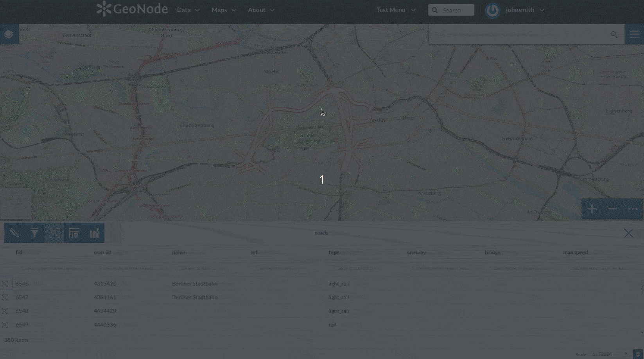Open the more map tools ellipsis button
644x359 pixels.
pyautogui.click(x=633, y=209)
